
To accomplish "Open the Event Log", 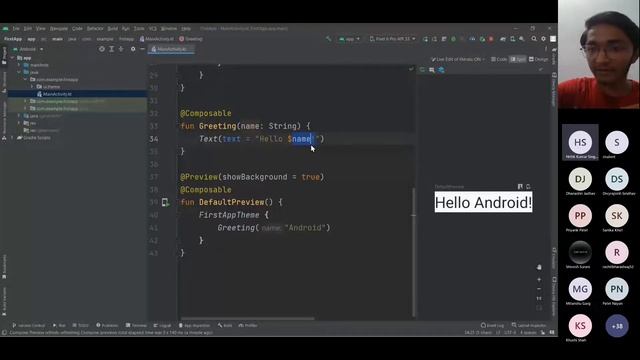I will 493,325.
